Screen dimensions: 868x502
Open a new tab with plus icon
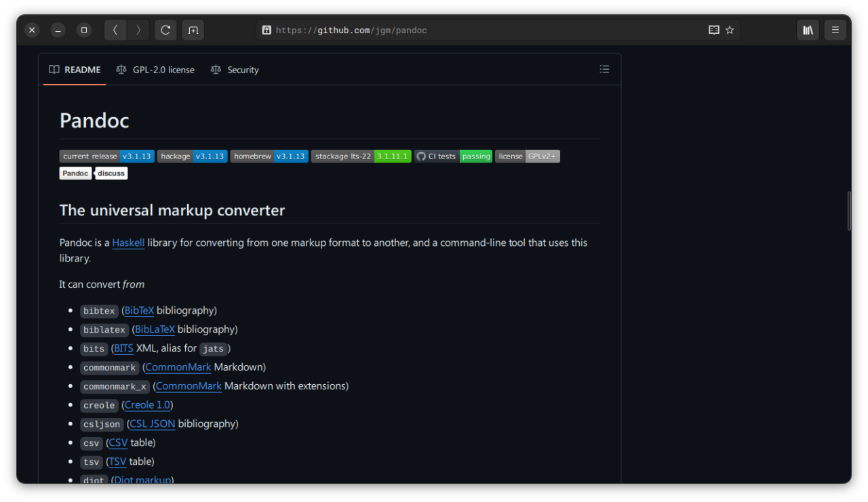[x=193, y=30]
